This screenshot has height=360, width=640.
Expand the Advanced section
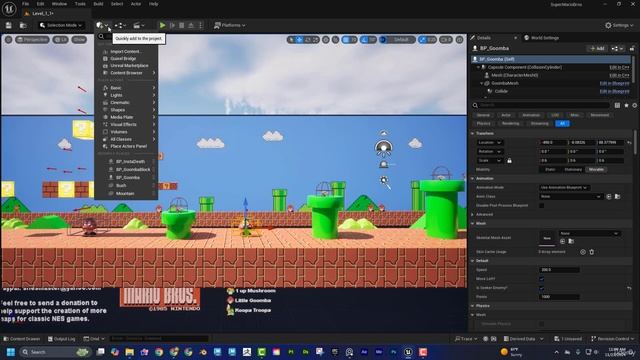(x=473, y=214)
